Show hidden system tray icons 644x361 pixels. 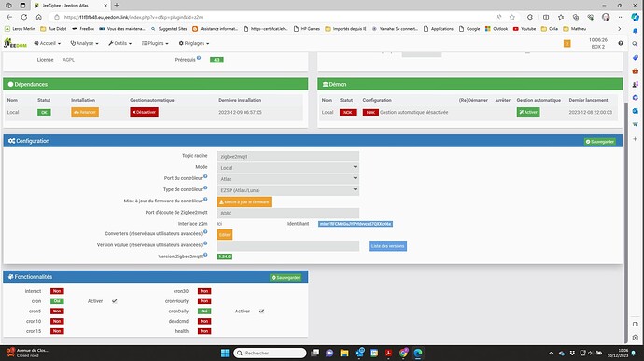click(x=551, y=353)
